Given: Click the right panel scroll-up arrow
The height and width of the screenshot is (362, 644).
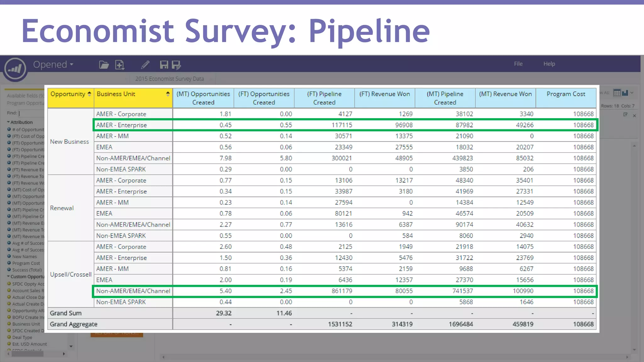Looking at the screenshot, I should point(635,146).
